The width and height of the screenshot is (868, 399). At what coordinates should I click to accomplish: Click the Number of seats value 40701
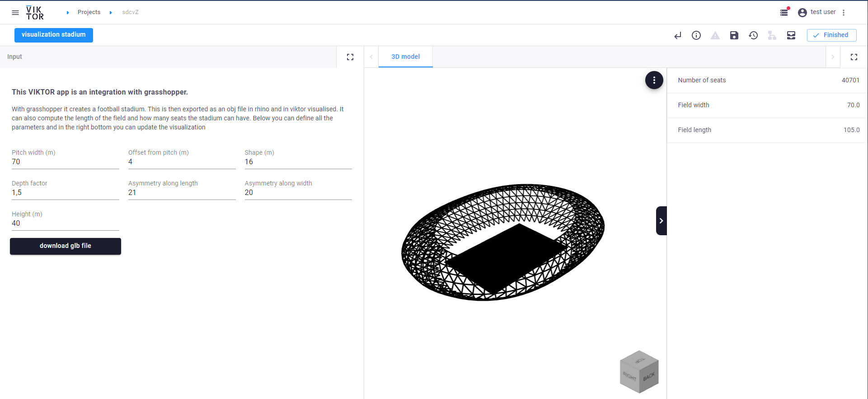pyautogui.click(x=850, y=80)
